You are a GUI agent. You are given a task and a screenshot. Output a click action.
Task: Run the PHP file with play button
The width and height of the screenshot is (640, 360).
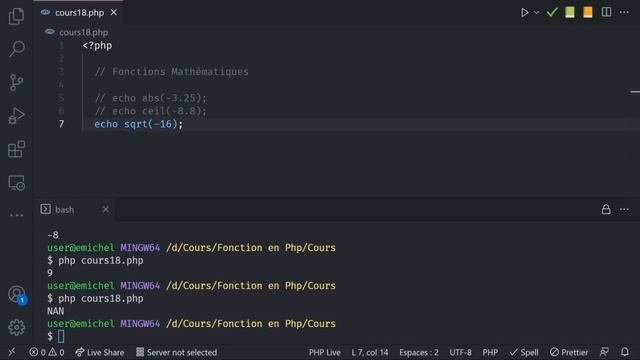[524, 13]
